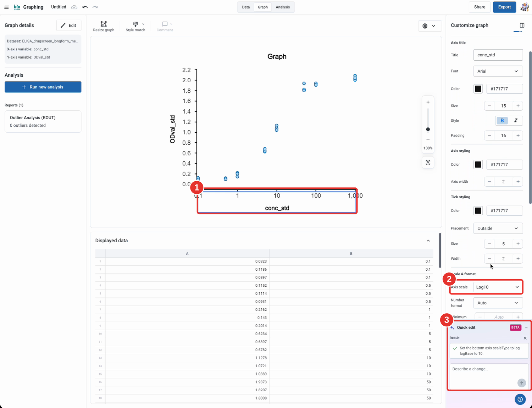Image resolution: width=532 pixels, height=408 pixels.
Task: Zoom in with the plus icon
Action: (428, 102)
